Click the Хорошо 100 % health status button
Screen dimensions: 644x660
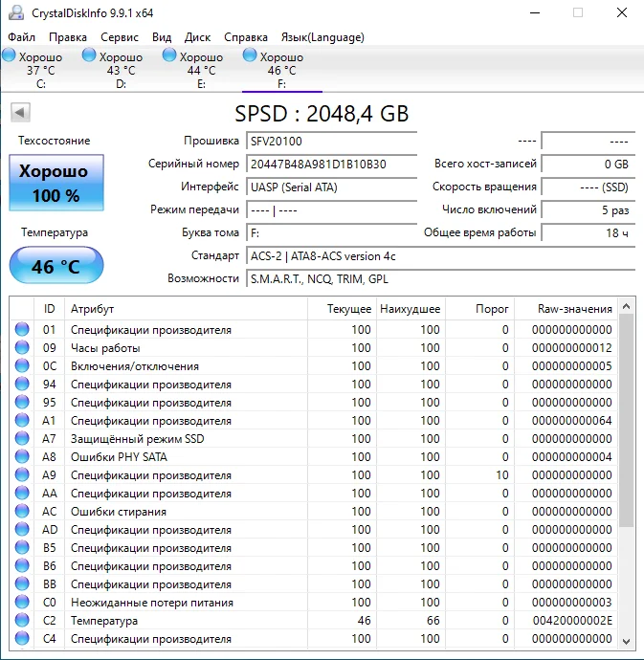coord(56,183)
